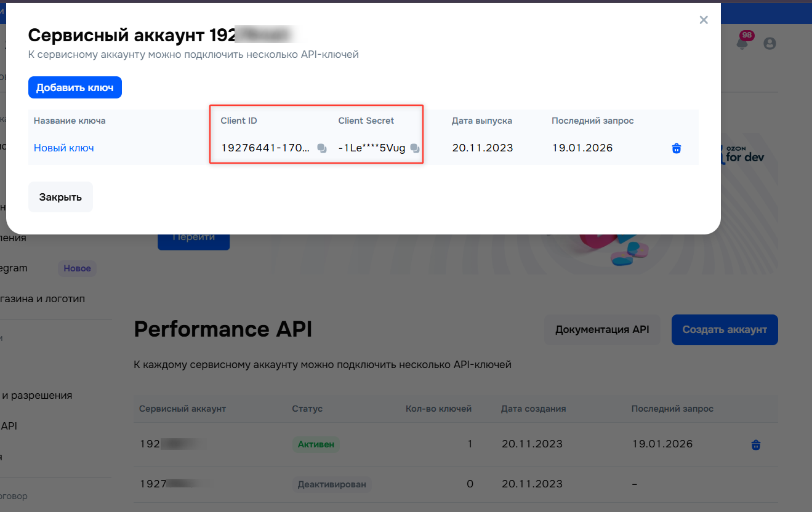Open the sidebar item ending "и разрешения"
812x512 pixels.
point(38,395)
